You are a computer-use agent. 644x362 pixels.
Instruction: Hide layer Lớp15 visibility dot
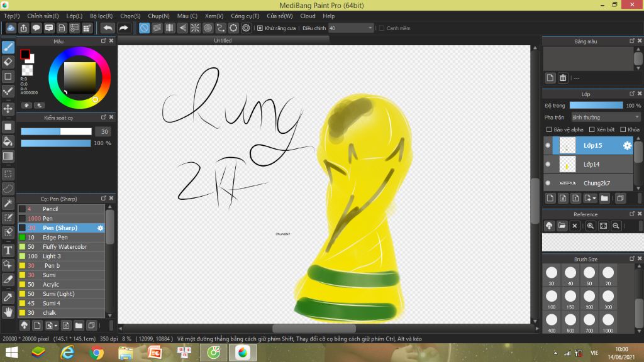[548, 145]
